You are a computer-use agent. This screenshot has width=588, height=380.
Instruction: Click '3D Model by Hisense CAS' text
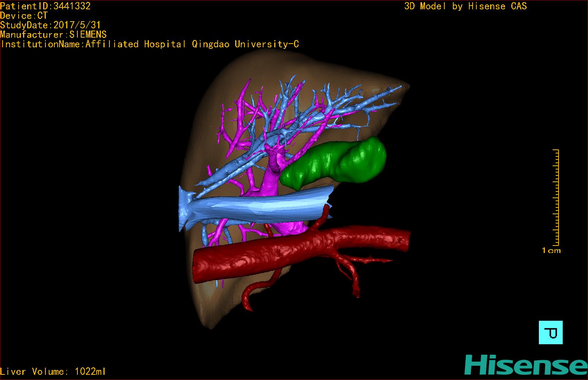pyautogui.click(x=465, y=6)
